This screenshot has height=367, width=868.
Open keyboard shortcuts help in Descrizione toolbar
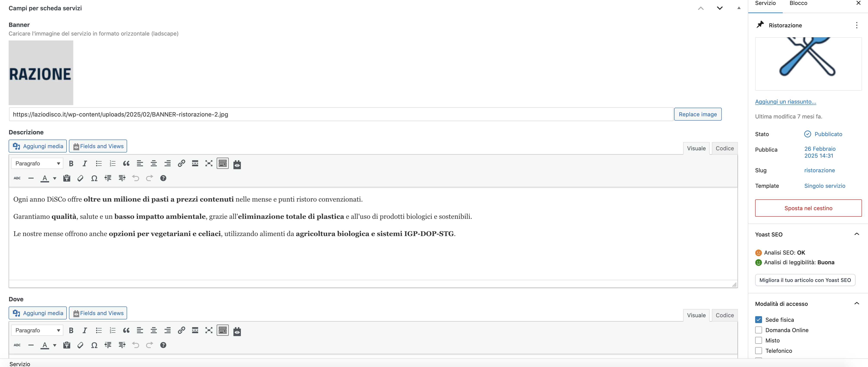click(x=163, y=178)
